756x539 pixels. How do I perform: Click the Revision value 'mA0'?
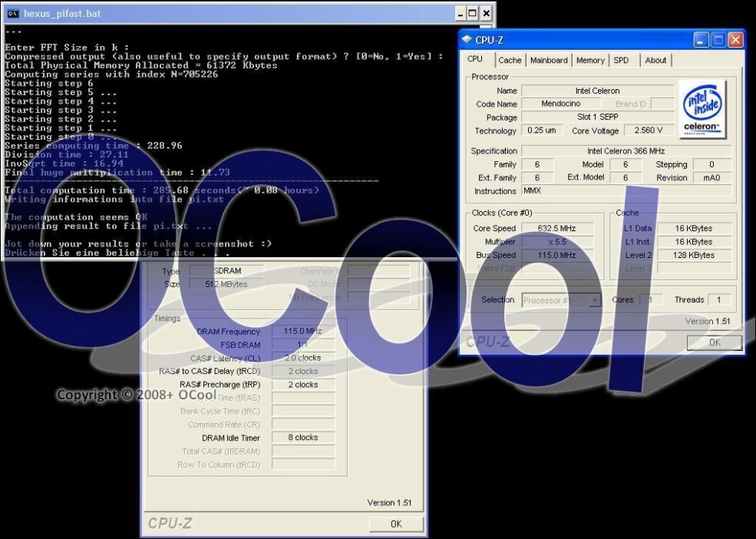pyautogui.click(x=711, y=177)
